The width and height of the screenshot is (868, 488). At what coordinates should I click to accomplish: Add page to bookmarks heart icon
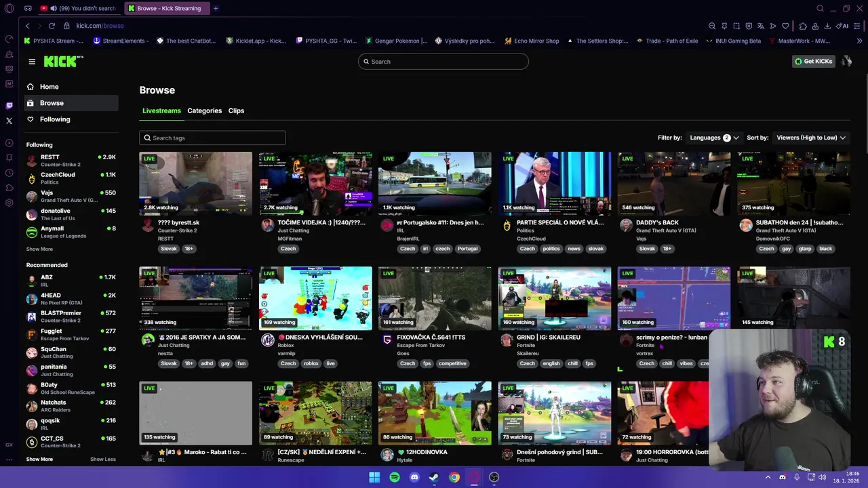(785, 26)
